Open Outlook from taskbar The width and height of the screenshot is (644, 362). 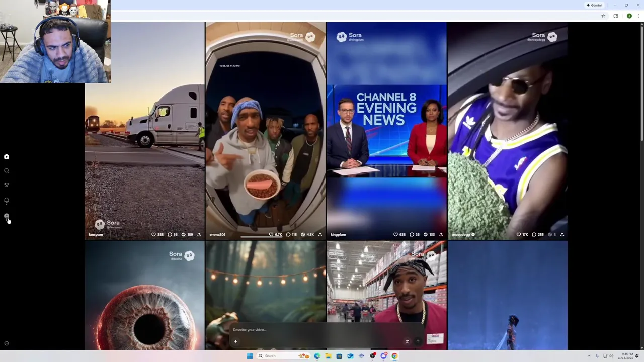(350, 356)
